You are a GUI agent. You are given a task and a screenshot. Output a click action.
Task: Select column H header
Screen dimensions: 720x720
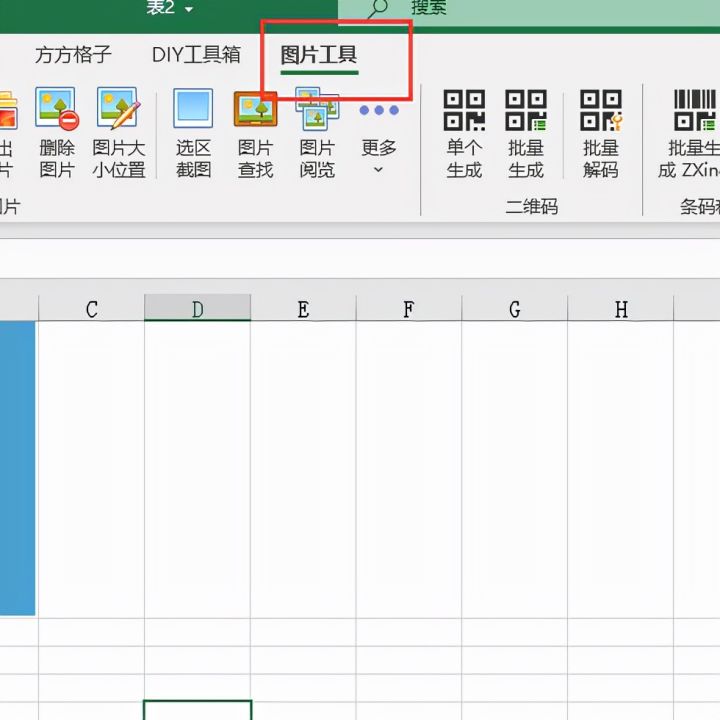tap(621, 309)
